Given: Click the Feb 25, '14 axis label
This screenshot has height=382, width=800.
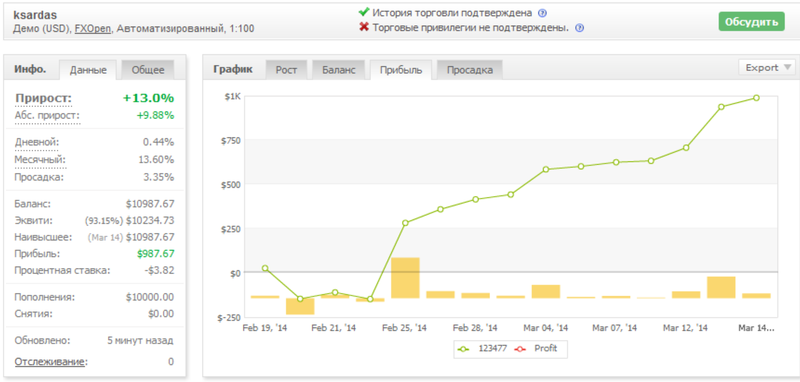Looking at the screenshot, I should coord(405,328).
